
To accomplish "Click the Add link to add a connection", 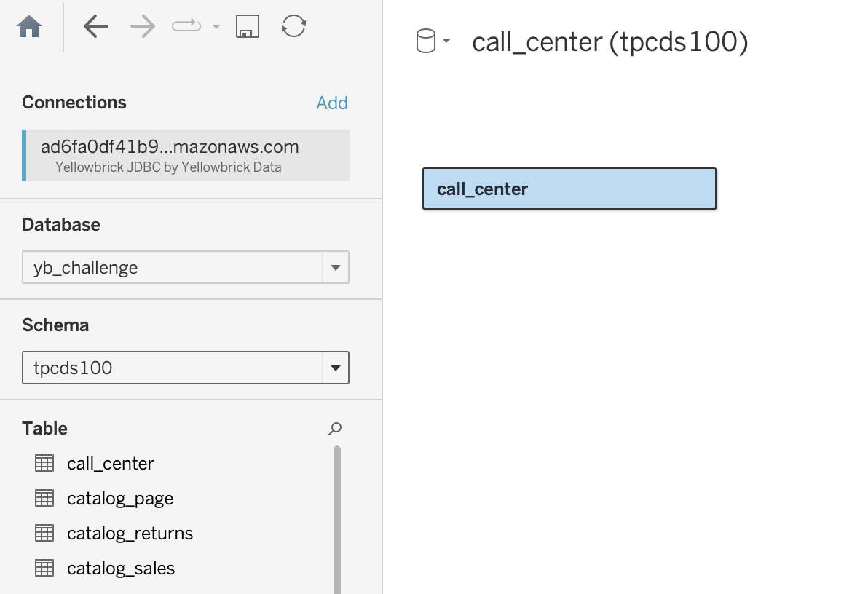I will tap(332, 103).
